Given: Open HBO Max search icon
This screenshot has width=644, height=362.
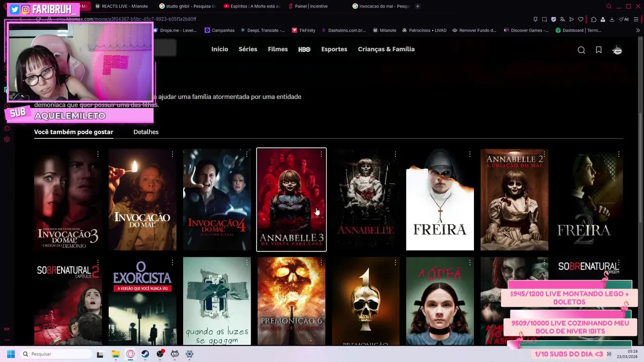Looking at the screenshot, I should pos(581,50).
